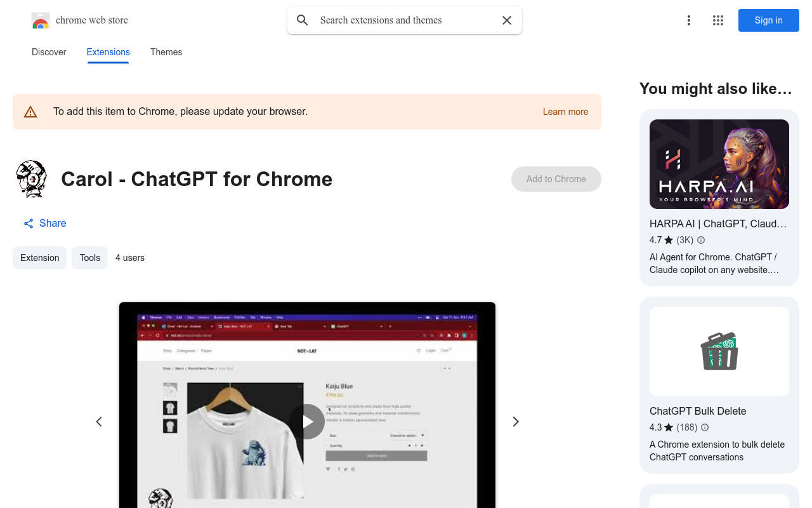Switch to the Discover tab
Screen dimensions: 812x508
click(x=49, y=52)
